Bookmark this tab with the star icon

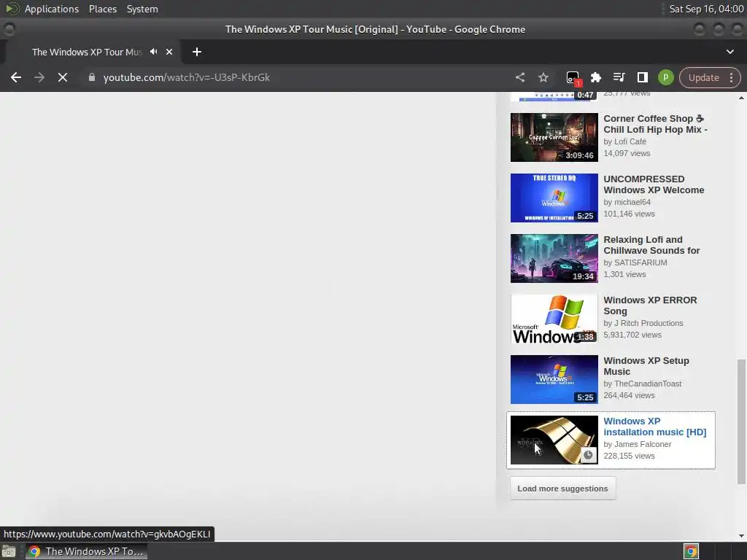[x=543, y=77]
